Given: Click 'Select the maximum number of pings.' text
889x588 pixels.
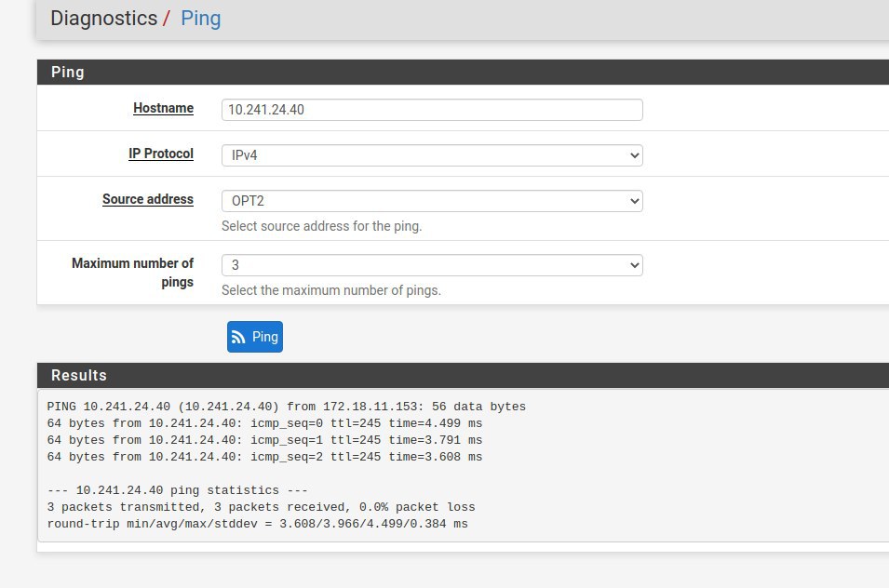Looking at the screenshot, I should pyautogui.click(x=331, y=290).
